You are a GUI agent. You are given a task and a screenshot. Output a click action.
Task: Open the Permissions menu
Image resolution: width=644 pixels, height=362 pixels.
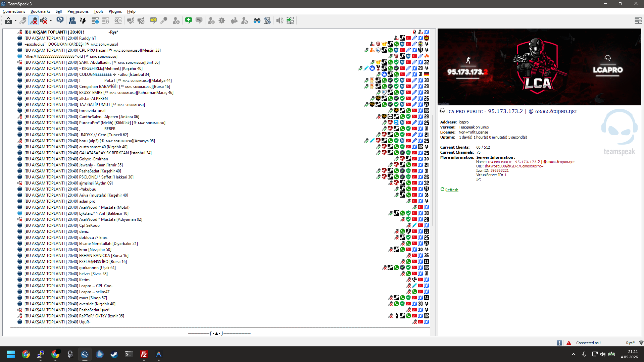(x=78, y=11)
